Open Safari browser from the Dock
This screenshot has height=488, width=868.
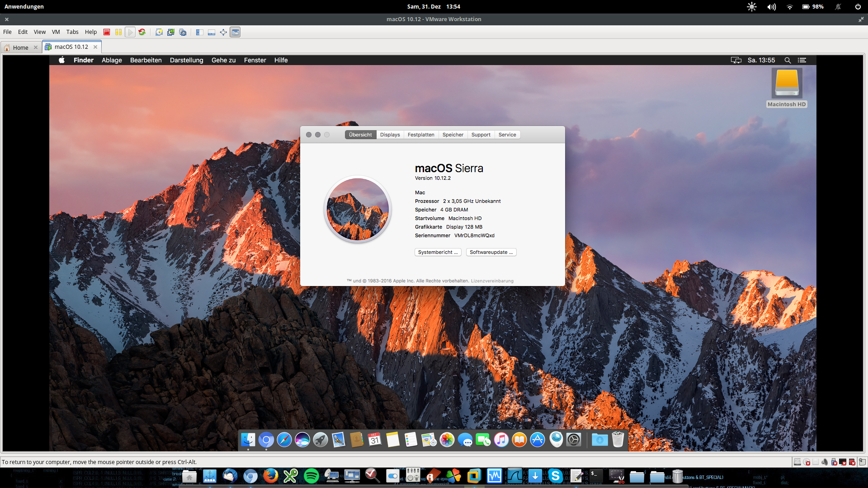(284, 440)
